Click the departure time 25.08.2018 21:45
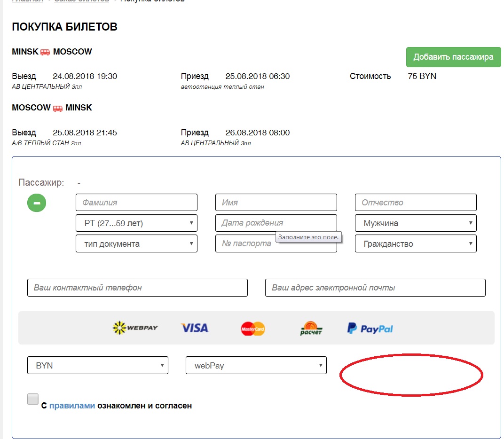504x439 pixels. coord(85,133)
